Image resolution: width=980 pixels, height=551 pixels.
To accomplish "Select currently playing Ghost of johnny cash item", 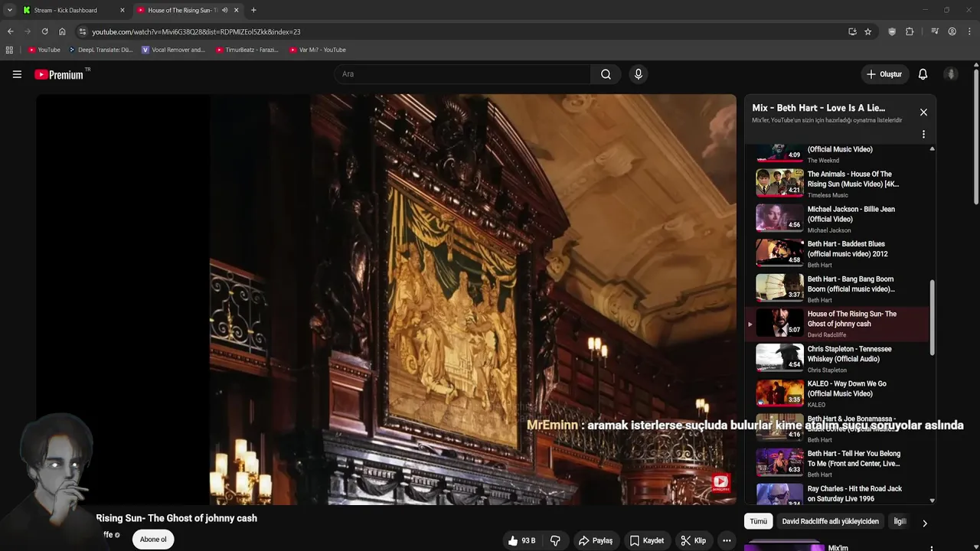I will (x=838, y=324).
